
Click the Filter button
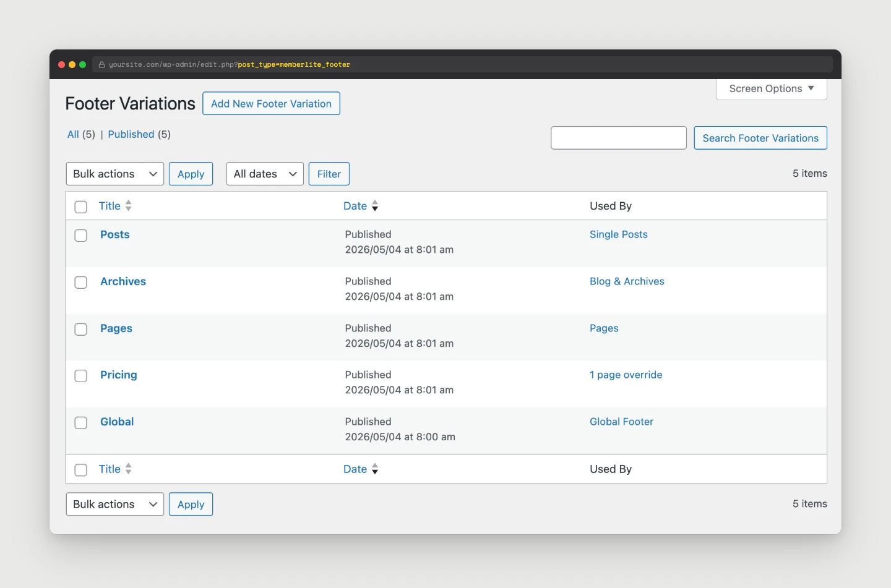329,174
